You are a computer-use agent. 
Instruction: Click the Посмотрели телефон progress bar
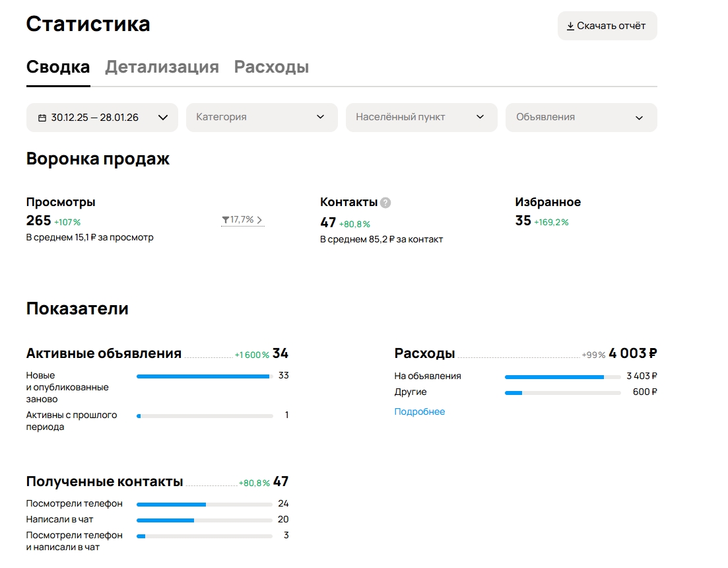[205, 504]
